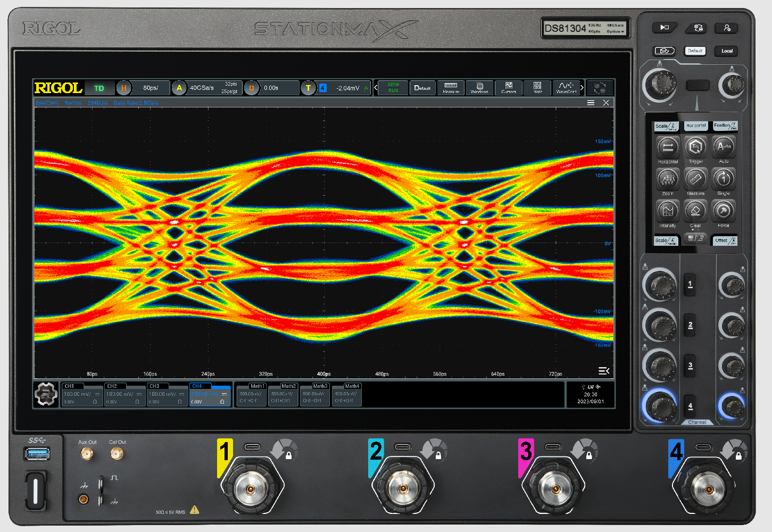This screenshot has height=532, width=772.
Task: Toggle the STOP/RUN acquisition button
Action: point(393,88)
